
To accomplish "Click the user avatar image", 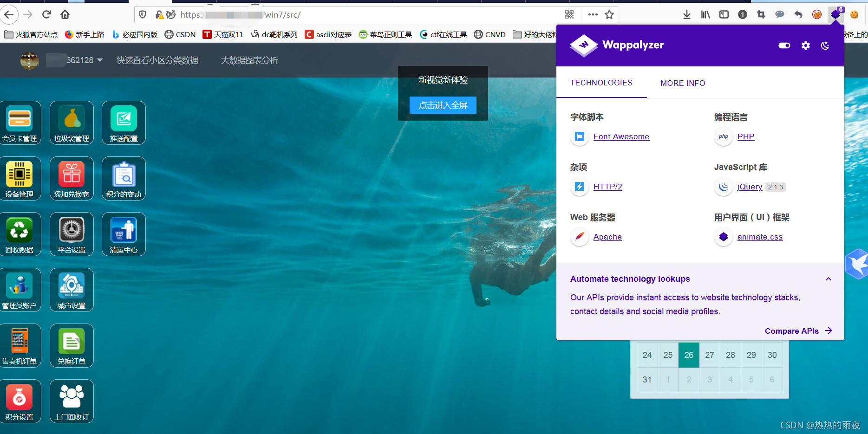I will click(29, 60).
